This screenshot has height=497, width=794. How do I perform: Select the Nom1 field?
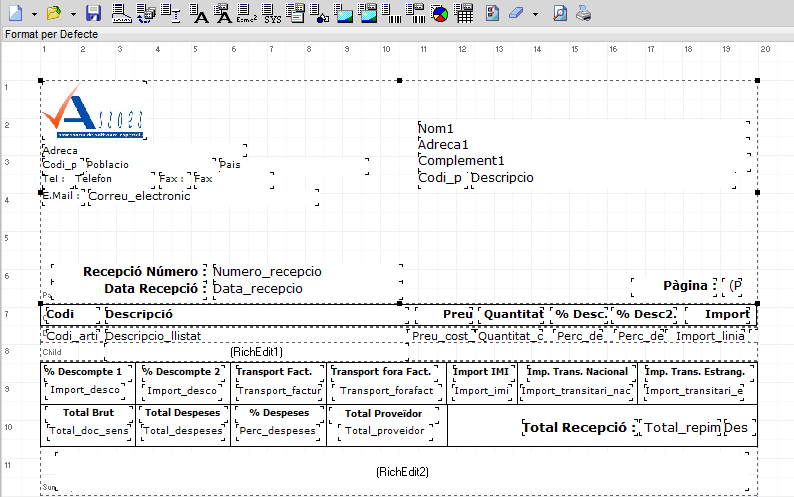(584, 129)
